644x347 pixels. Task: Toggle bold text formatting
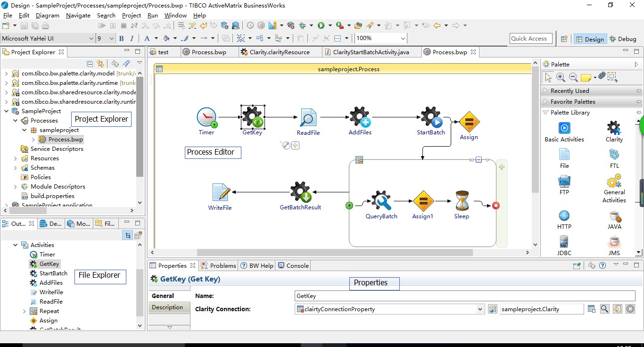(x=121, y=38)
